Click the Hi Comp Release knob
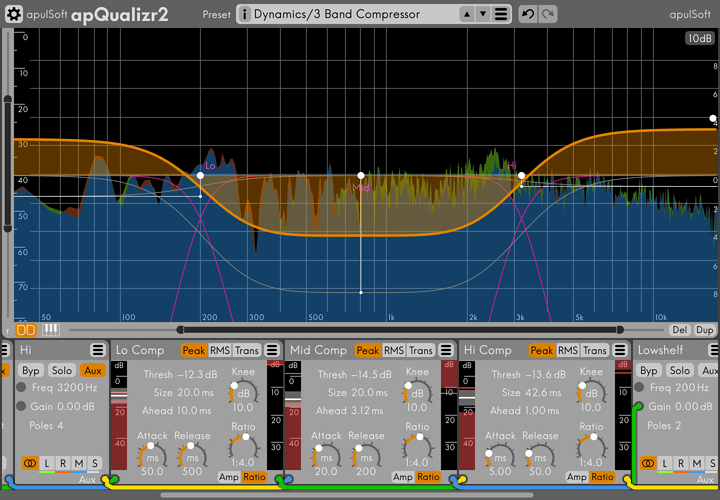Screen dimensions: 720x500 click(x=540, y=456)
